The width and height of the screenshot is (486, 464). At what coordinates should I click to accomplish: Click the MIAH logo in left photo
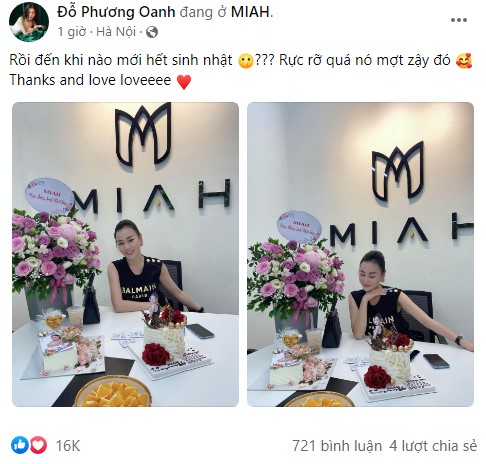143,134
